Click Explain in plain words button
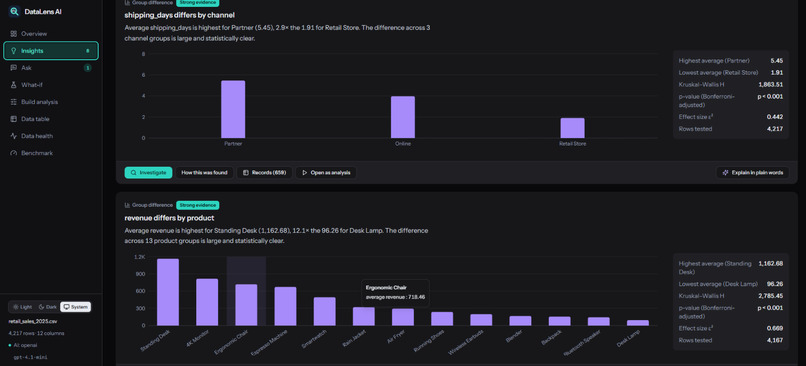Viewport: 806px width, 366px height. click(753, 173)
